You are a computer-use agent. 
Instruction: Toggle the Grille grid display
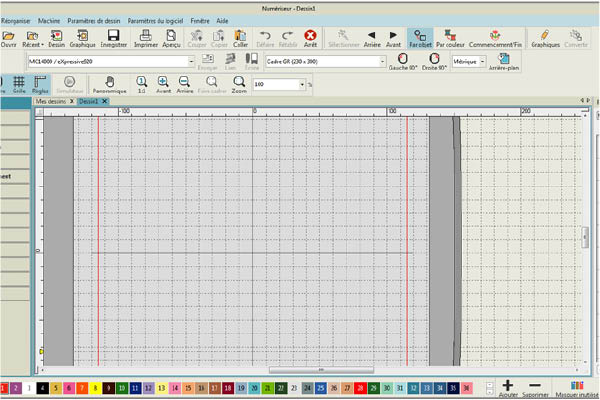(18, 84)
